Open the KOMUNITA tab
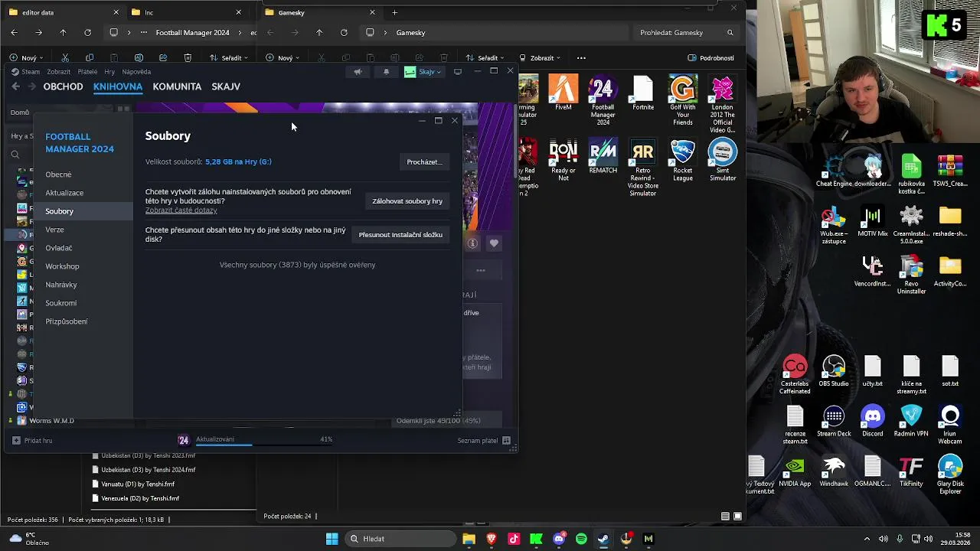The width and height of the screenshot is (980, 551). [x=177, y=86]
